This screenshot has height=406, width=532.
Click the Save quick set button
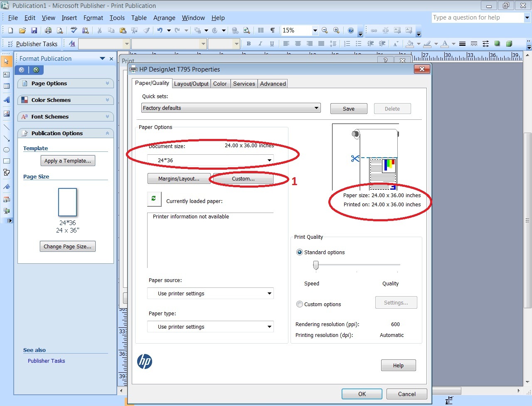point(349,109)
